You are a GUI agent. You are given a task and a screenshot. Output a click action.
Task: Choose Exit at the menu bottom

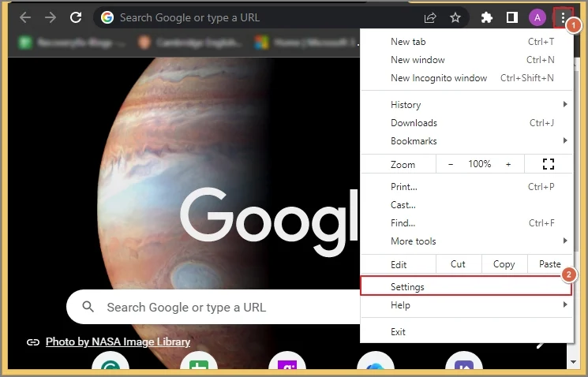pyautogui.click(x=466, y=332)
